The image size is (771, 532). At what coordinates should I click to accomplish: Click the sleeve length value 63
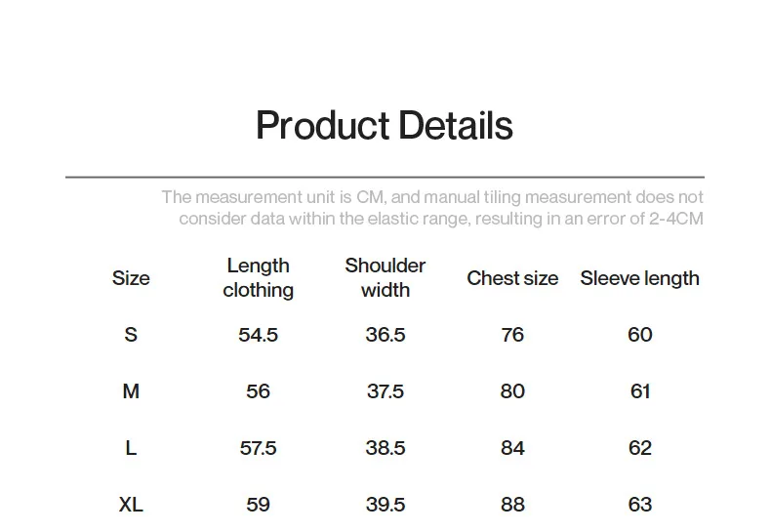640,505
